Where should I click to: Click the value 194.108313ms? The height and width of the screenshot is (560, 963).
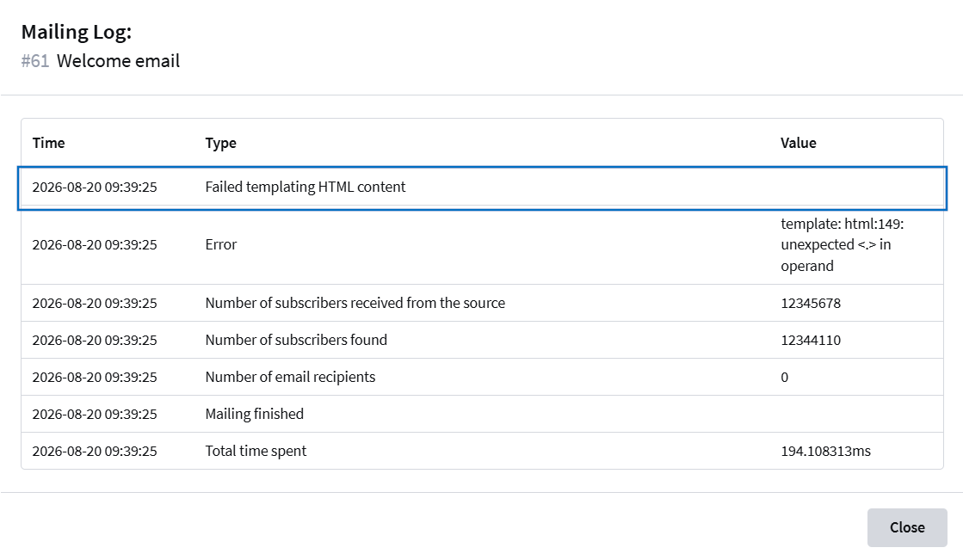[825, 452]
